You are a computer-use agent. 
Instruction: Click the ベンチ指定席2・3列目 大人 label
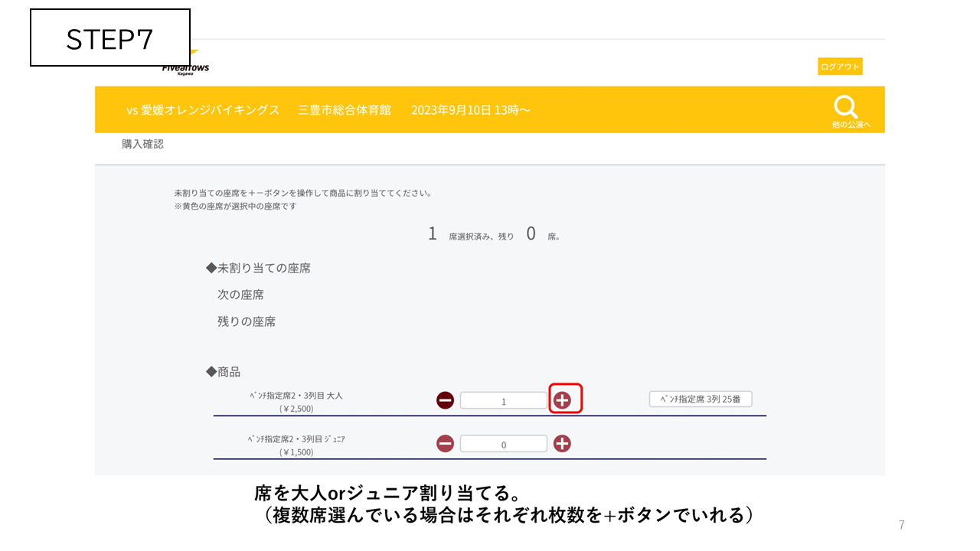tap(296, 396)
